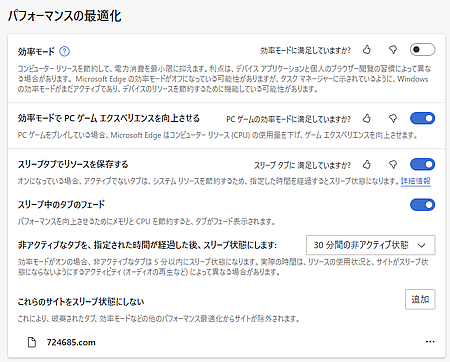Click PC ゲームの効率モードに満足していますか? text

click(289, 119)
